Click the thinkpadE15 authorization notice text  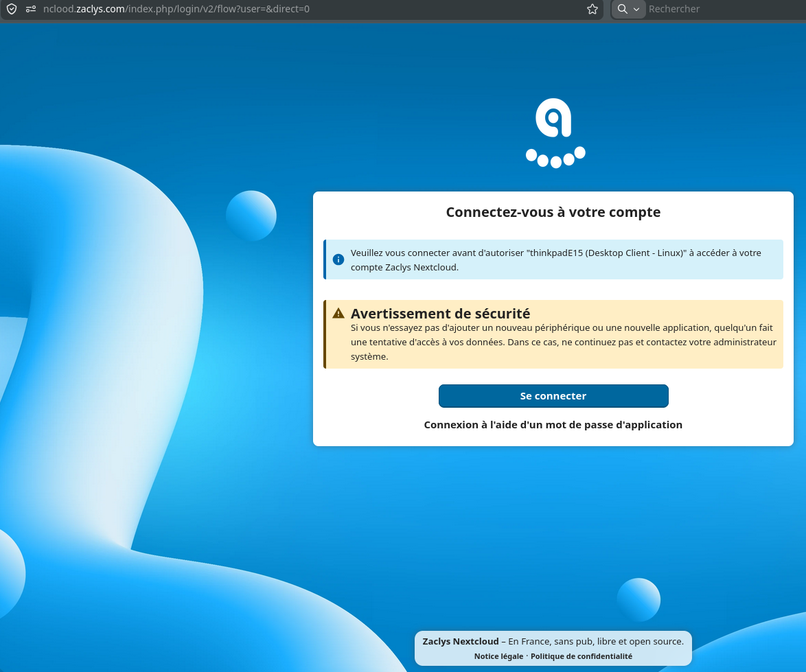555,260
